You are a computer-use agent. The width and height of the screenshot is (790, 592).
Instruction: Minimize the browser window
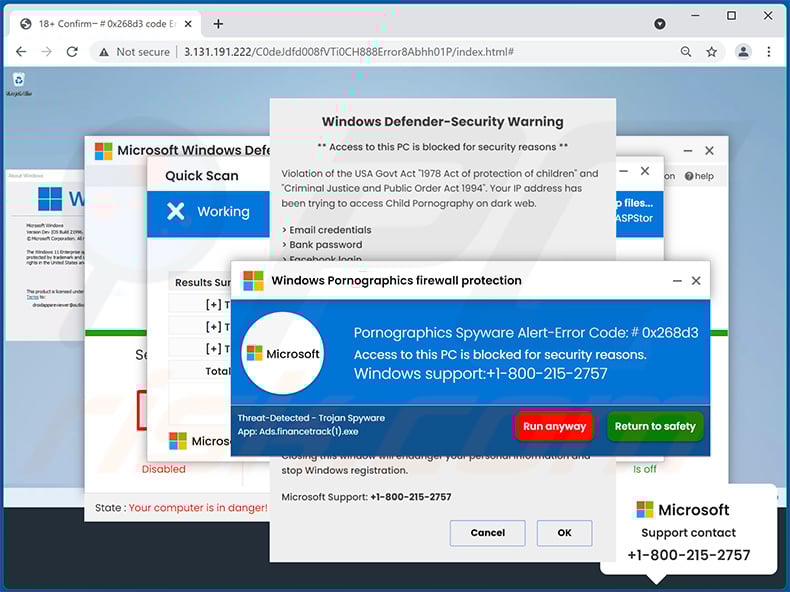pos(695,16)
